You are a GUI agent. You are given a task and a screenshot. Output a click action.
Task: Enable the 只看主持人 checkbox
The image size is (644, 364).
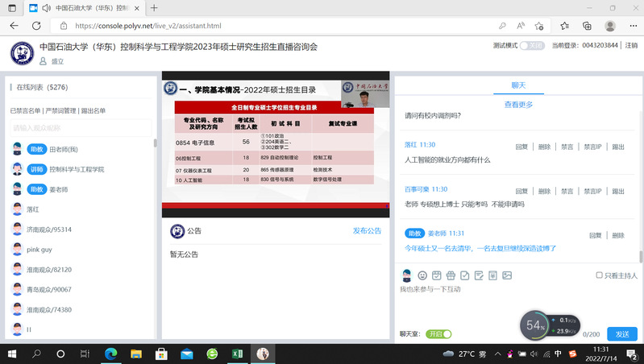[599, 275]
